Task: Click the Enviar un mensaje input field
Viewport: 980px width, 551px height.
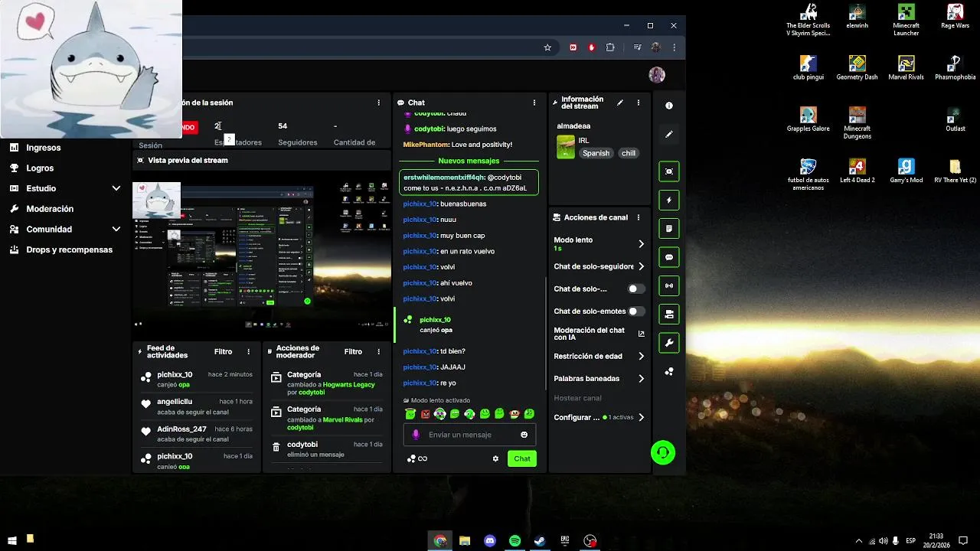Action: click(x=469, y=435)
